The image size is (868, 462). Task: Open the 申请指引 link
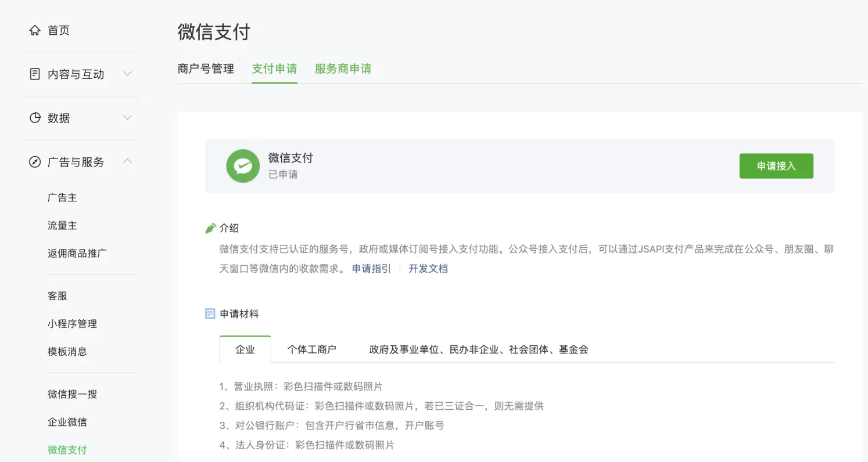(x=371, y=269)
